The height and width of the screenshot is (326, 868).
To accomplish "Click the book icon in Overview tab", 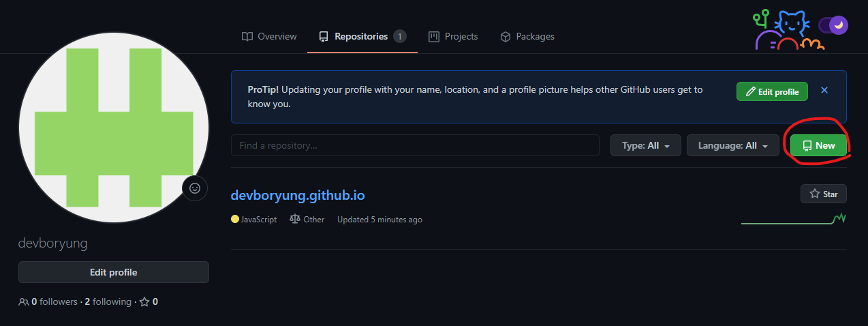I will [x=247, y=36].
